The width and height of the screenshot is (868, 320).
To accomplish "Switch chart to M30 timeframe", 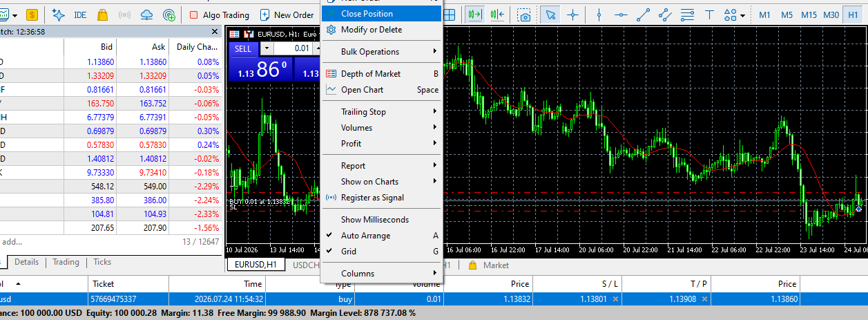I will point(831,15).
